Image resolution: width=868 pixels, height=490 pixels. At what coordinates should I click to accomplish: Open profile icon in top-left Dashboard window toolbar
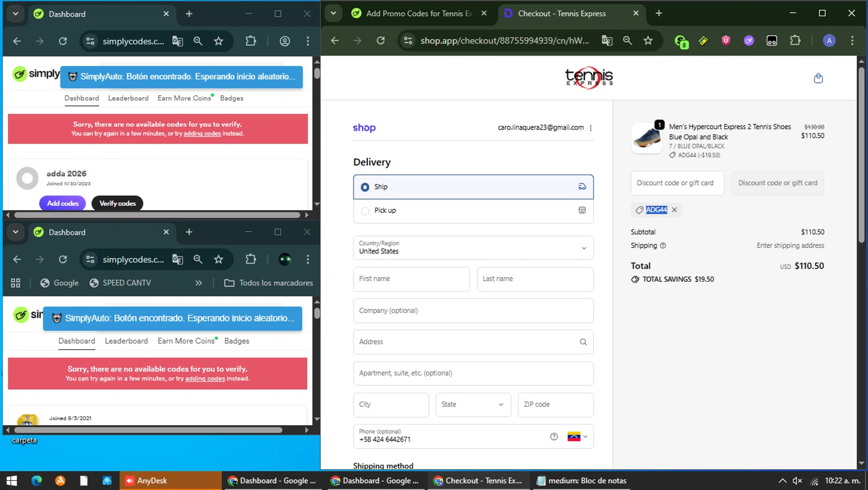pos(285,41)
